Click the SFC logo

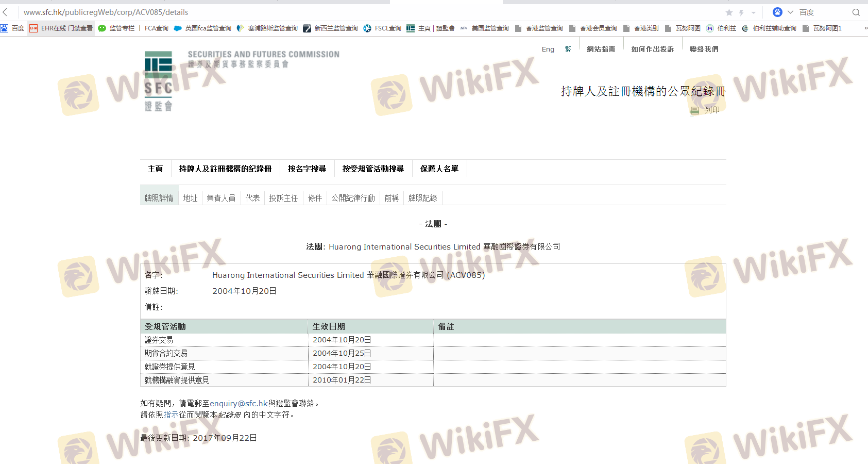click(159, 81)
